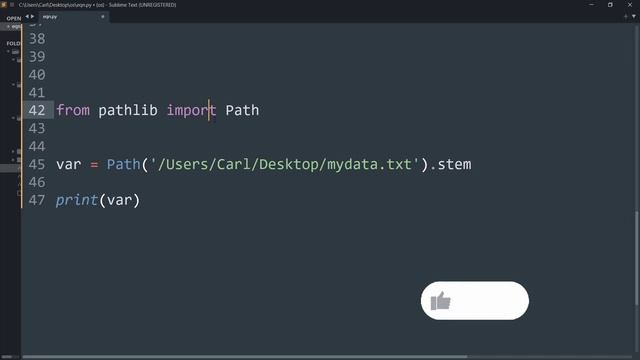Viewport: 640px width, 360px height.
Task: Click line number 44 in the gutter
Action: [x=37, y=147]
